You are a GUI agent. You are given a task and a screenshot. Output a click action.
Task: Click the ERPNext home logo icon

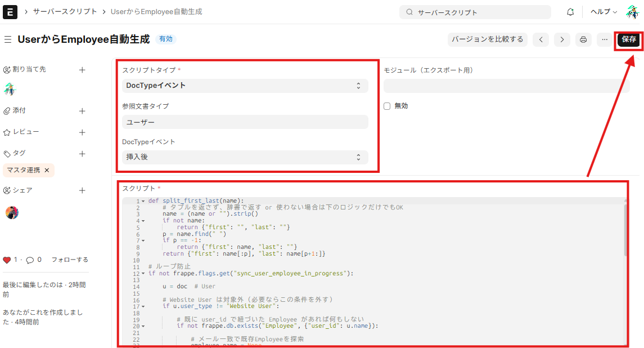(x=10, y=12)
